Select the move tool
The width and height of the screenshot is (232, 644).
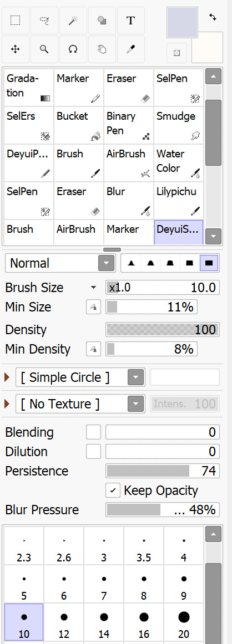[x=15, y=49]
